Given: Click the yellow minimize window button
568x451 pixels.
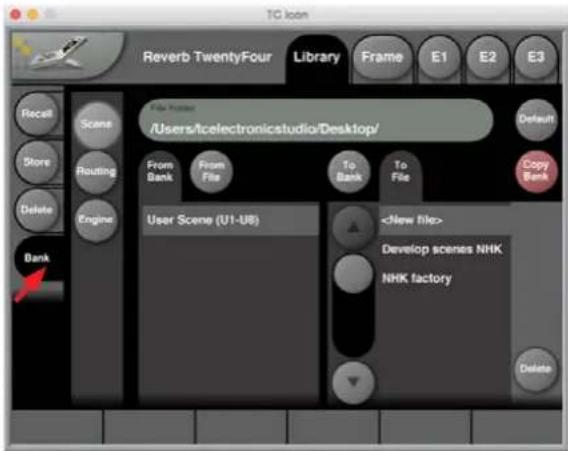Looking at the screenshot, I should 33,15.
